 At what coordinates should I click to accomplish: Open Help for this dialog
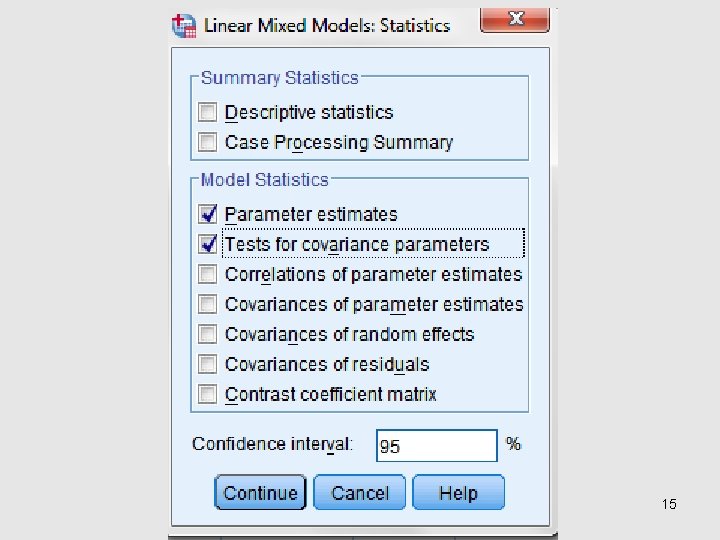[x=458, y=493]
